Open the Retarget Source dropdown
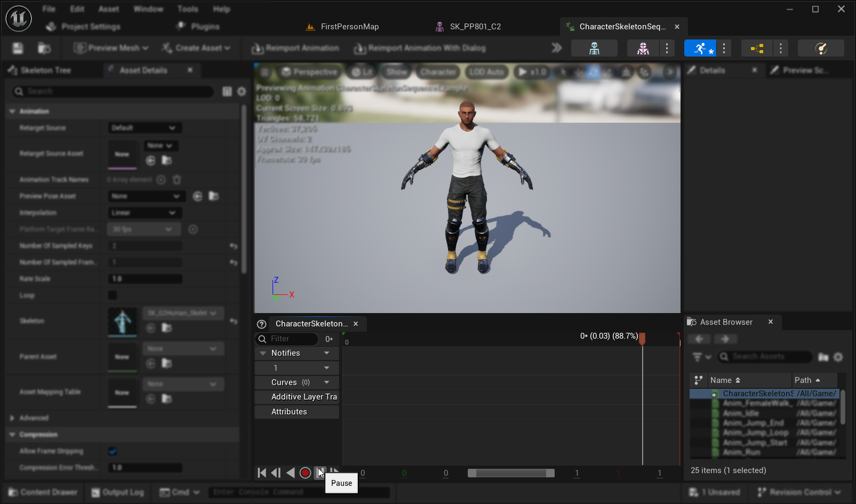This screenshot has height=504, width=856. tap(145, 127)
